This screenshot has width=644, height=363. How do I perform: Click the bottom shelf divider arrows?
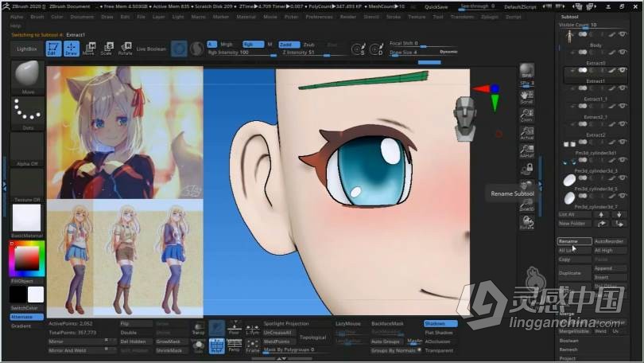[x=281, y=359]
